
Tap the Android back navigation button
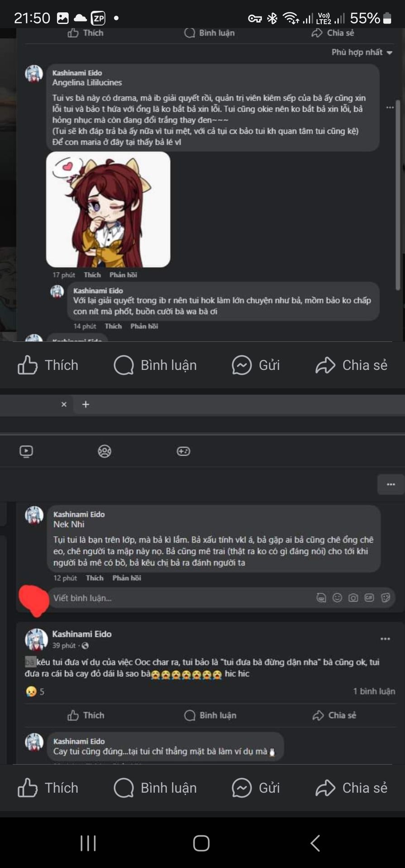[x=315, y=843]
